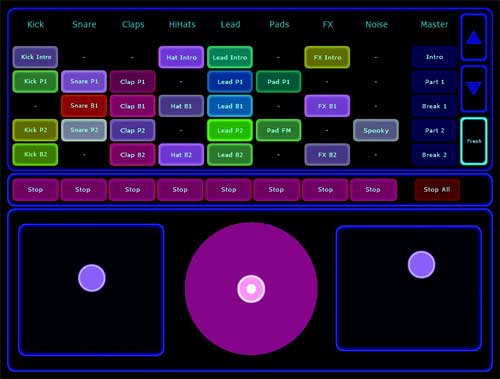
Task: Click the Snare column header
Action: click(x=84, y=24)
